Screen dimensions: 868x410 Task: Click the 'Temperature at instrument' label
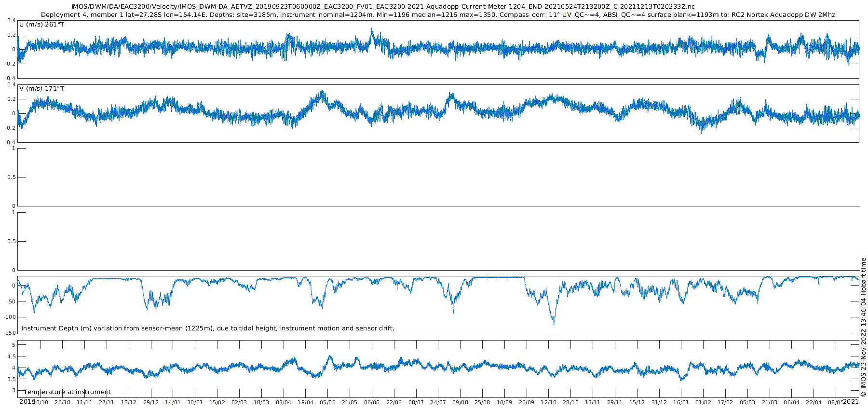click(x=67, y=392)
